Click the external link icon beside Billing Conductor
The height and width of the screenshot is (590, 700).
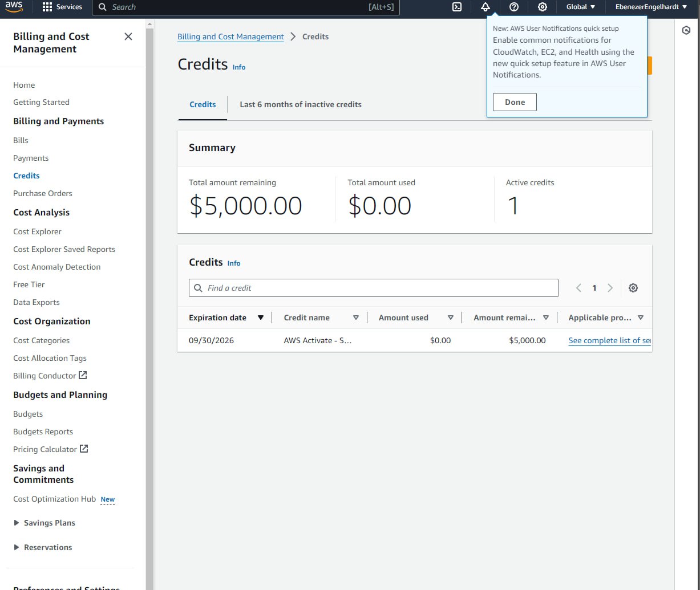pyautogui.click(x=83, y=375)
